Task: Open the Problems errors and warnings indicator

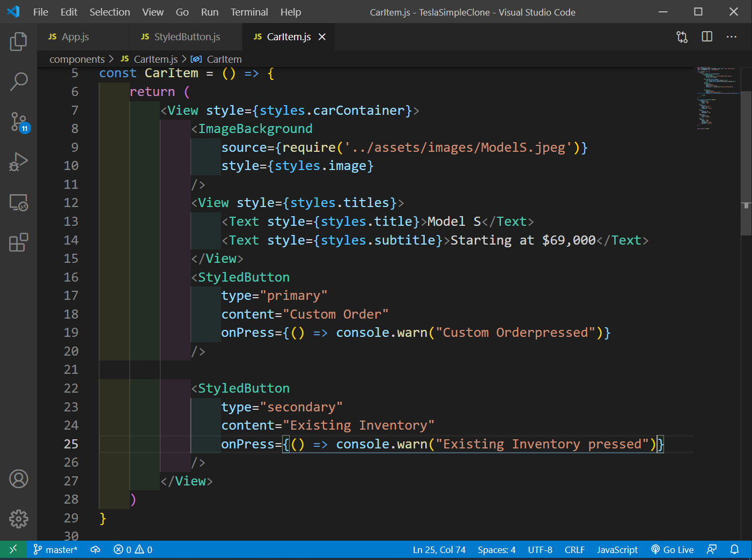Action: 133,549
